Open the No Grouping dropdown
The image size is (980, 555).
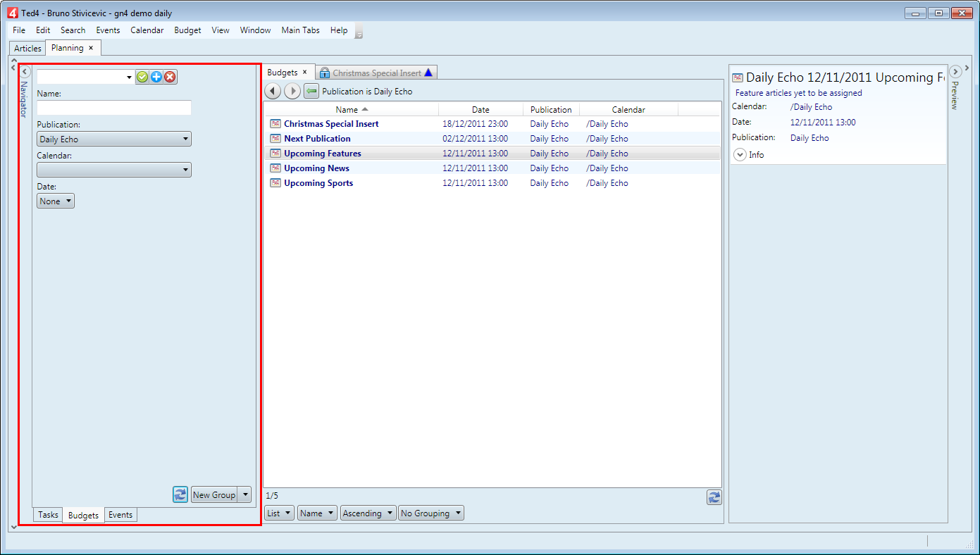coord(431,513)
